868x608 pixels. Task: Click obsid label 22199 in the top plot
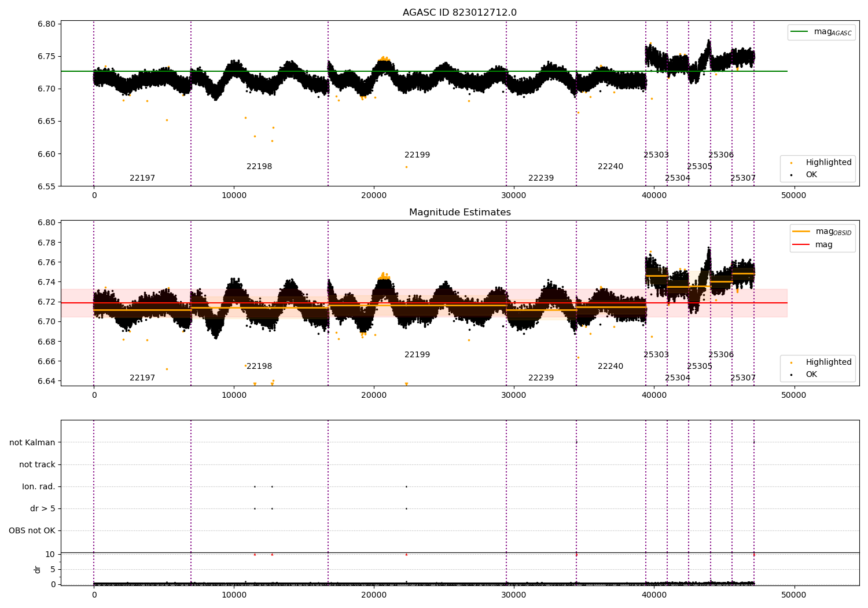[x=417, y=155]
